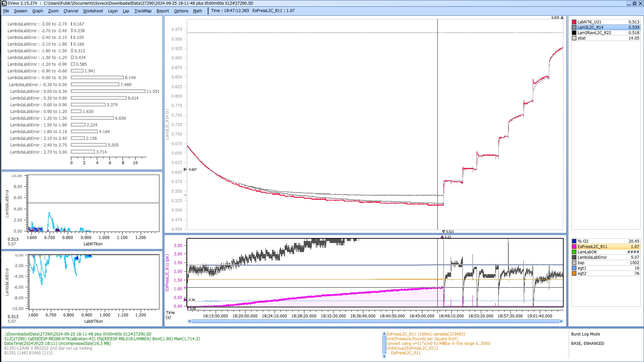Select the Lam3L2C_R14 channel entry
The height and width of the screenshot is (362, 644).
click(590, 27)
